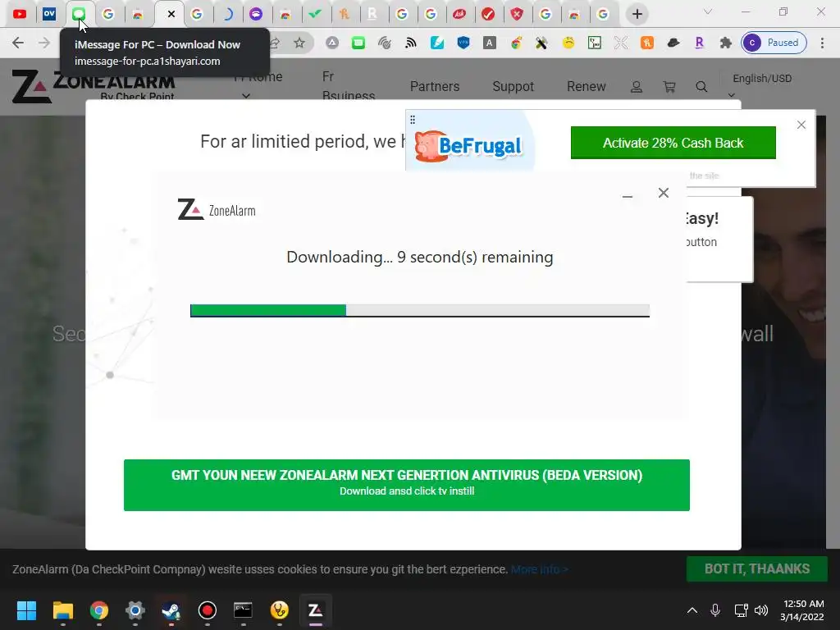Open the red Ask tab

[459, 15]
